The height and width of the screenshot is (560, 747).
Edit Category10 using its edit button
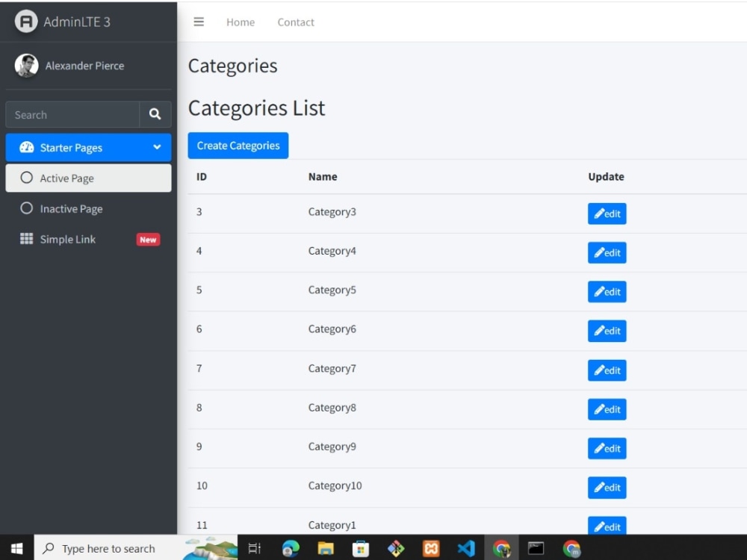point(607,488)
